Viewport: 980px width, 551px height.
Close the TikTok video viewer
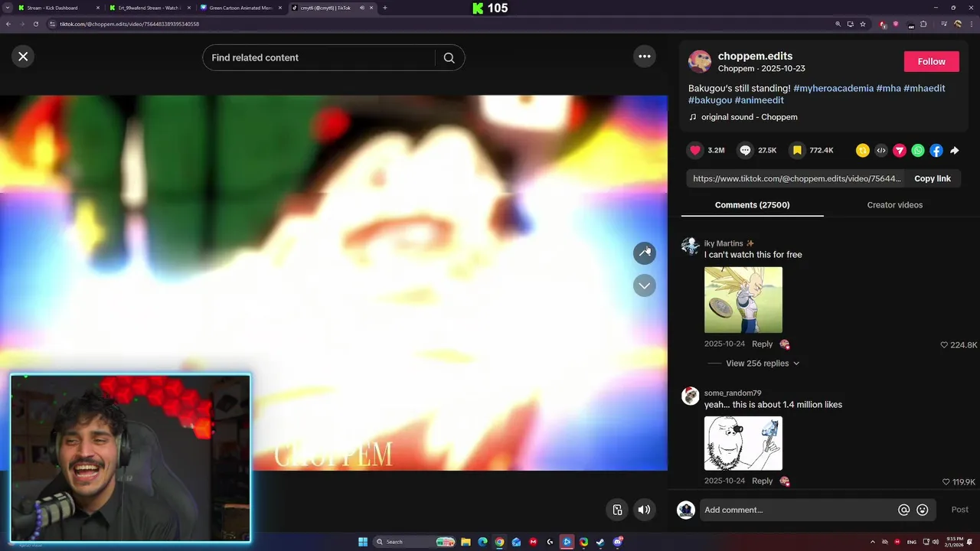coord(23,57)
